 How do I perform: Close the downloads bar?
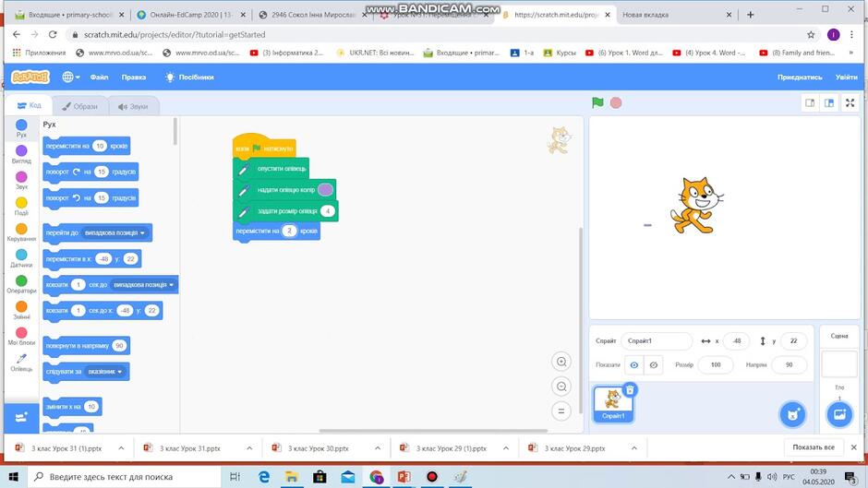853,447
